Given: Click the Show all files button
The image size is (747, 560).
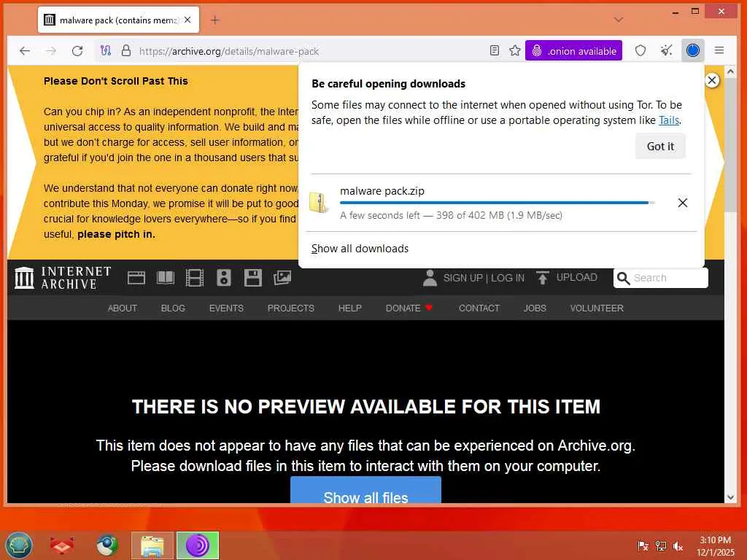Looking at the screenshot, I should 366,490.
